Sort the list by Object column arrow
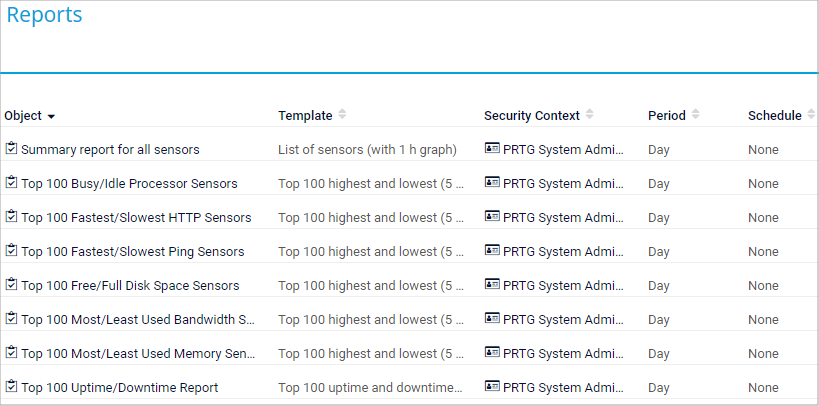 [51, 116]
